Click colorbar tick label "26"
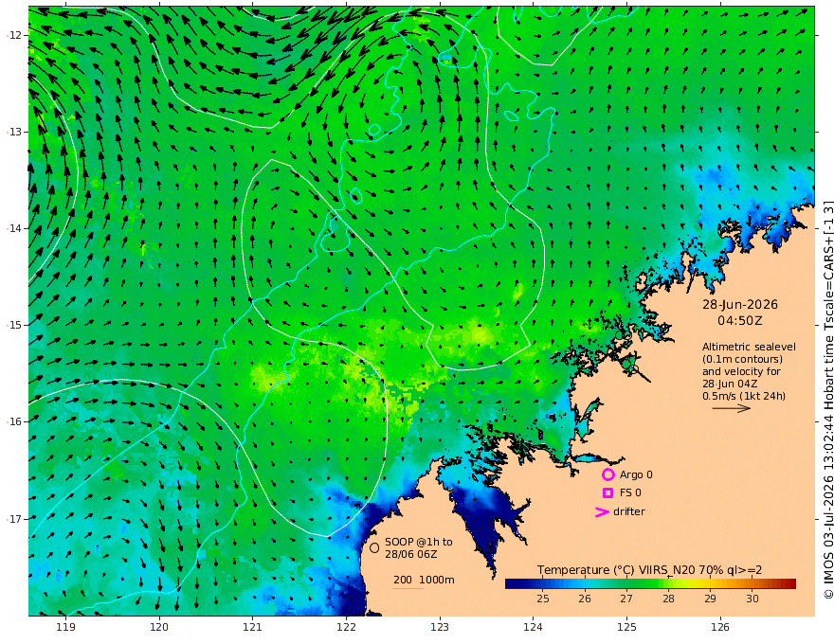Screen dimensions: 834x644 (x=585, y=599)
